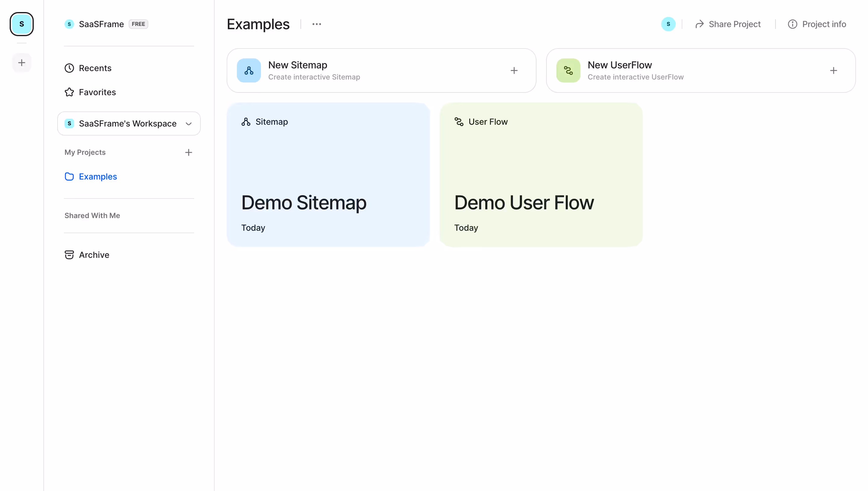Click the Sitemap icon on New Sitemap card
868x491 pixels.
249,70
